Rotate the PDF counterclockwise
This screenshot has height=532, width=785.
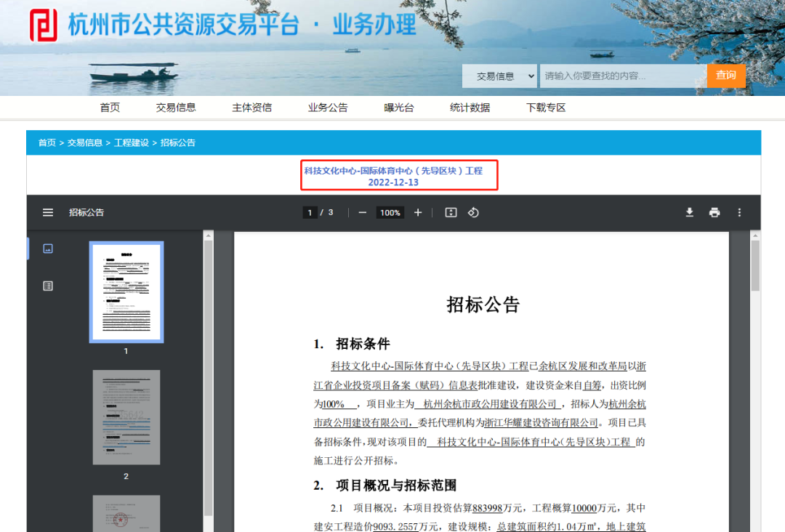click(474, 213)
